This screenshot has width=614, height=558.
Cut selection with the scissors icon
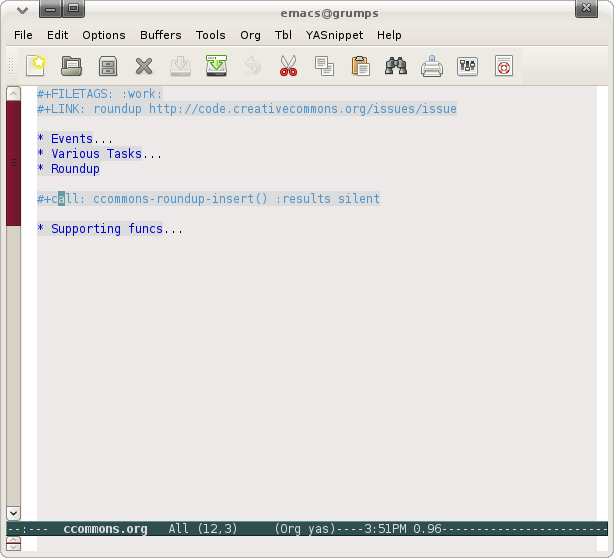tap(288, 67)
